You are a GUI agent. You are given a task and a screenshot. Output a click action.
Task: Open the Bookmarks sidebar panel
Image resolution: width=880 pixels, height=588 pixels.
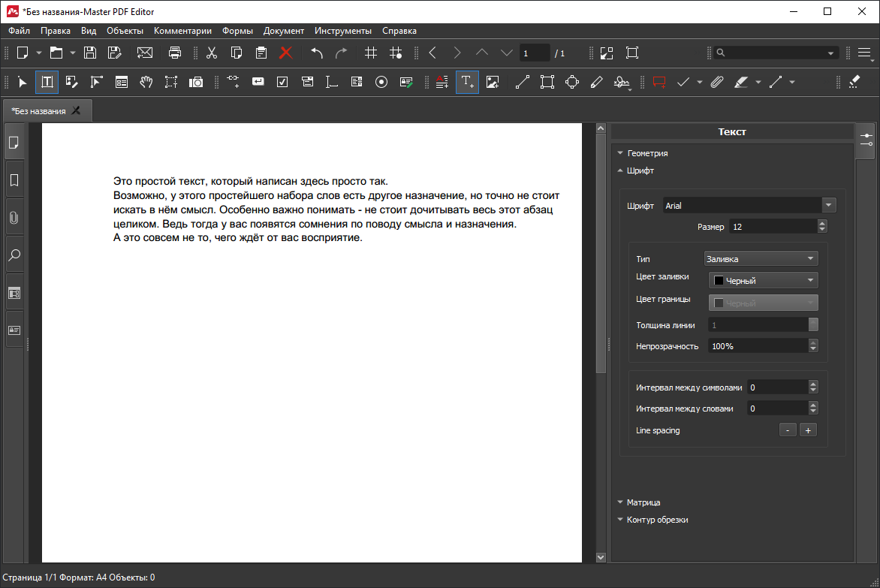coord(14,179)
